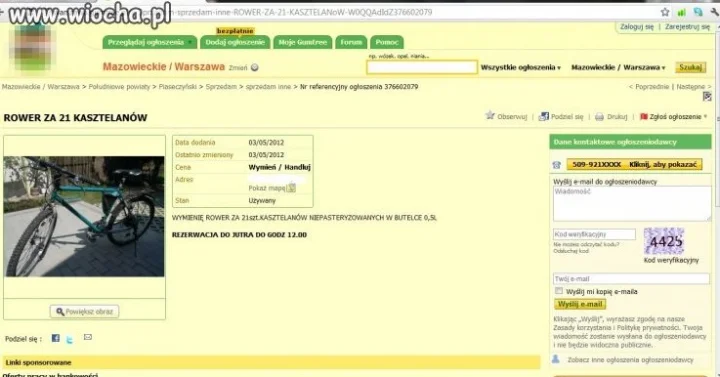The image size is (720, 377).
Task: Click the 4425 captcha image
Action: point(664,241)
